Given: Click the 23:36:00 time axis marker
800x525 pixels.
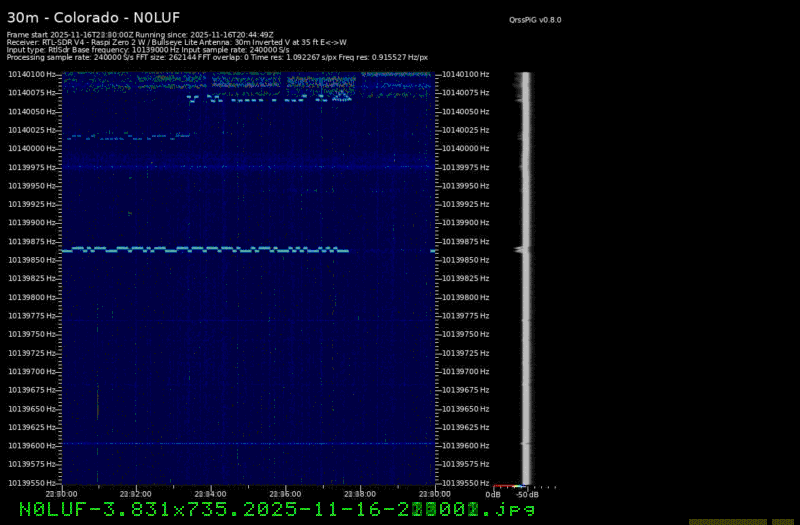Looking at the screenshot, I should (285, 492).
